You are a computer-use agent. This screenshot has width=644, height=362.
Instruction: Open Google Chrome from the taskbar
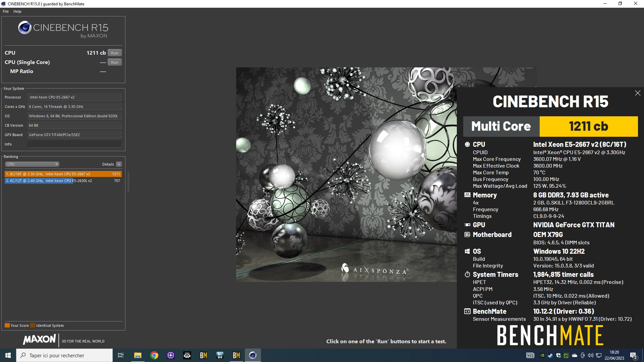[154, 355]
